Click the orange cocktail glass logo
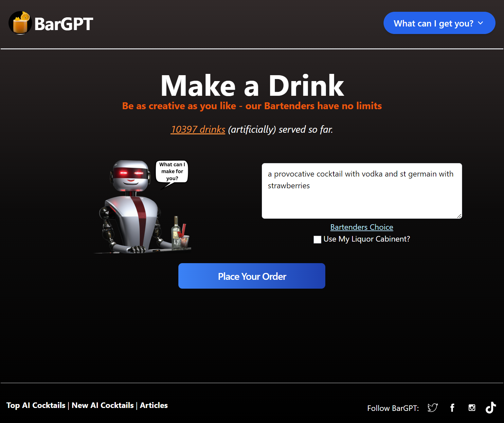The width and height of the screenshot is (504, 423). [20, 23]
